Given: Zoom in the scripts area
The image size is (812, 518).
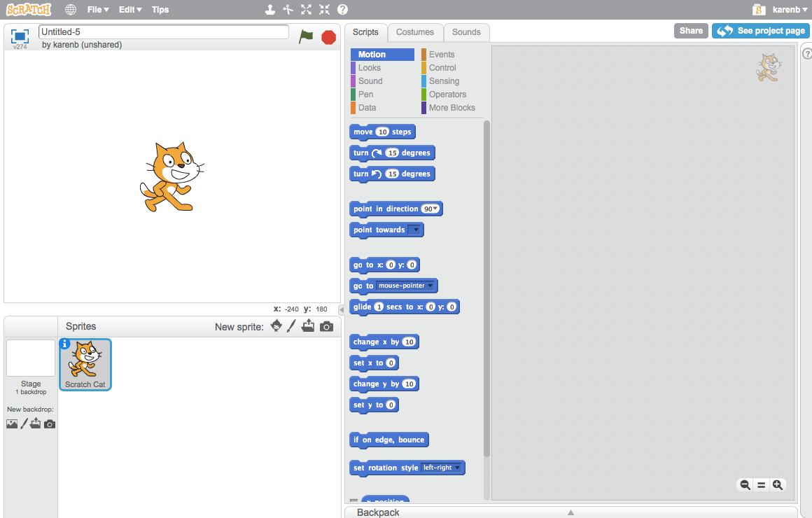Looking at the screenshot, I should point(777,485).
